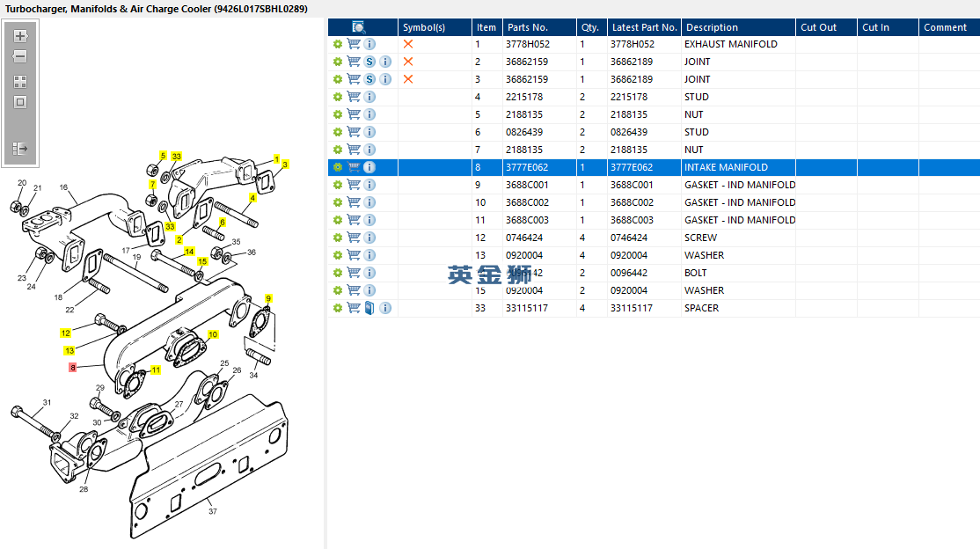The image size is (980, 549).
Task: Add item 7 NUT to cart
Action: click(354, 150)
